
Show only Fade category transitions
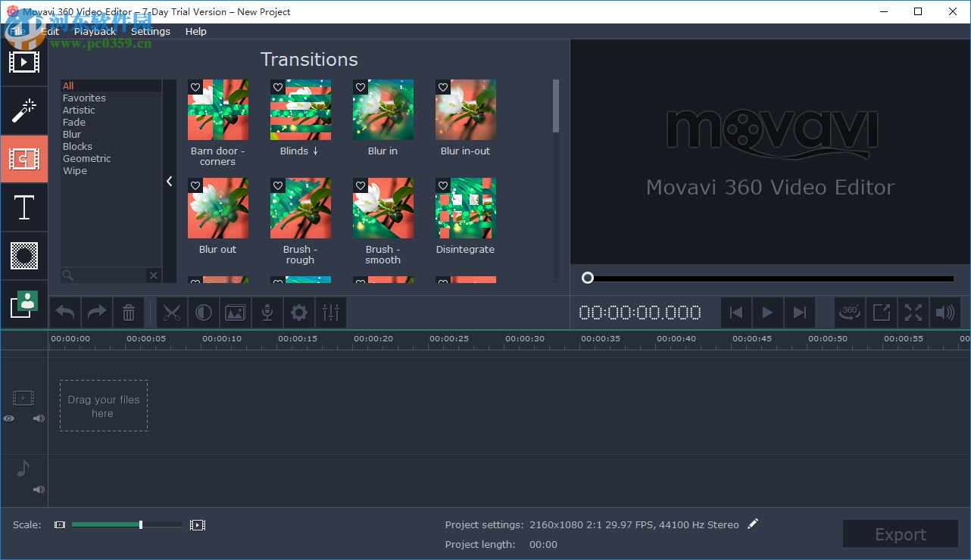point(73,122)
